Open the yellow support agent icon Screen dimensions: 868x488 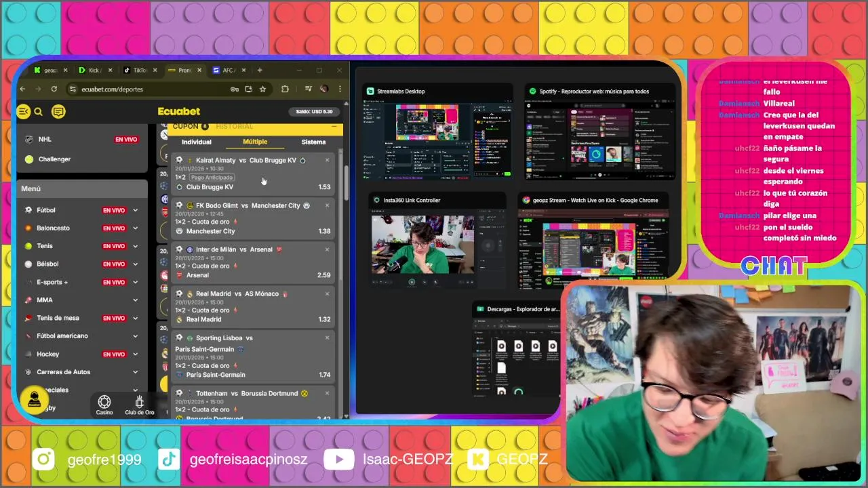coord(35,401)
